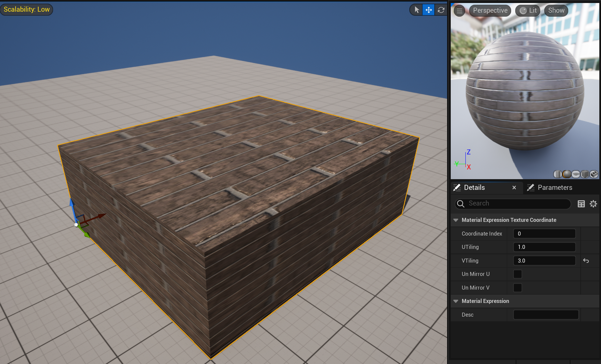The image size is (601, 364).
Task: Set preview mesh to cylinder
Action: tap(558, 174)
